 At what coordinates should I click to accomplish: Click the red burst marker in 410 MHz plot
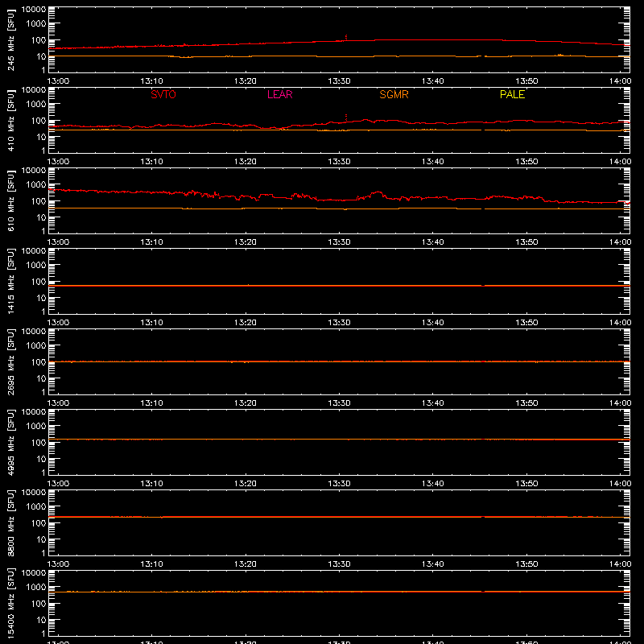(346, 118)
